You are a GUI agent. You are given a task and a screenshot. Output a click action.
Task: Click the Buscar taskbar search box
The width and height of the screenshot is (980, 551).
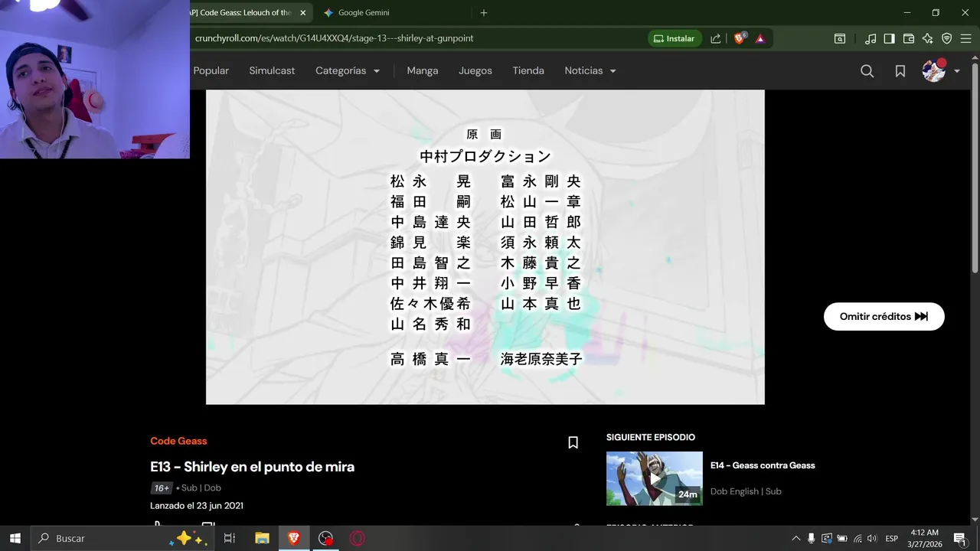point(121,538)
